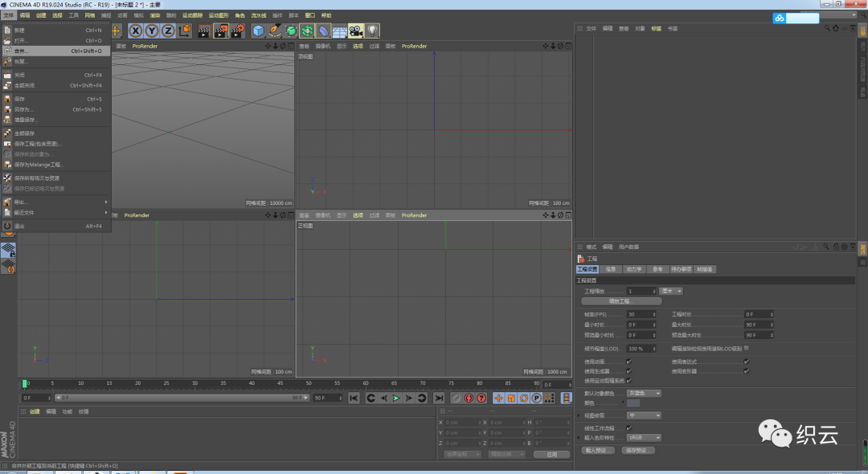
Task: Click the timeline preview range bar
Action: [x=182, y=398]
